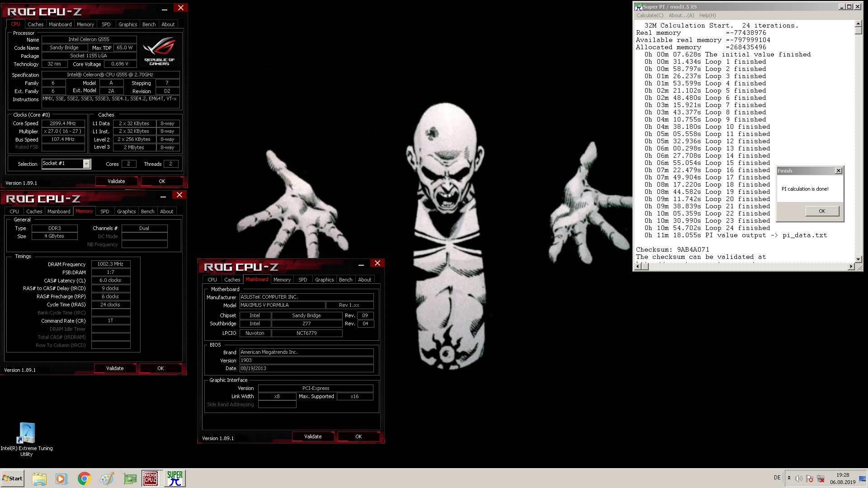868x488 pixels.
Task: Open Mainboard tab in the top CPU-Z window
Action: tap(60, 24)
